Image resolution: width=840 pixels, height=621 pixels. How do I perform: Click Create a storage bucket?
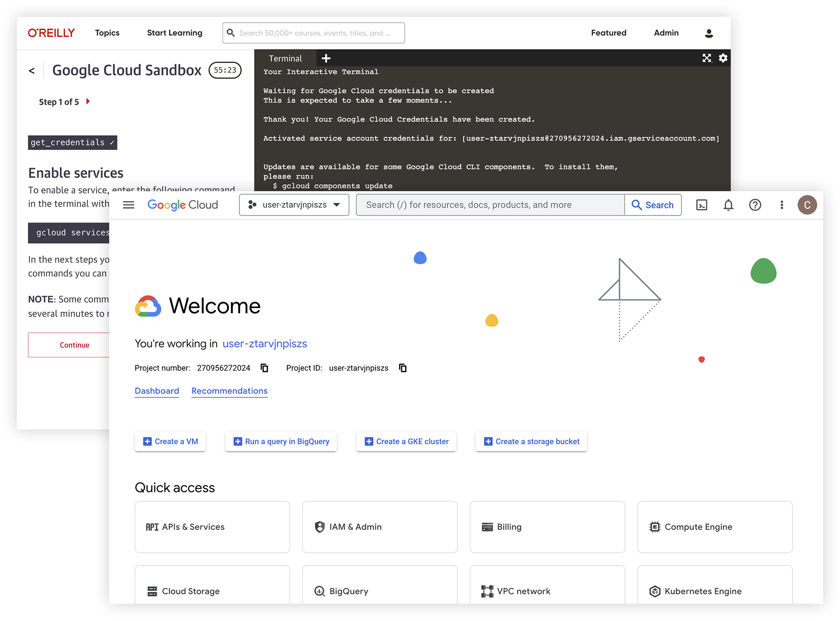coord(531,442)
